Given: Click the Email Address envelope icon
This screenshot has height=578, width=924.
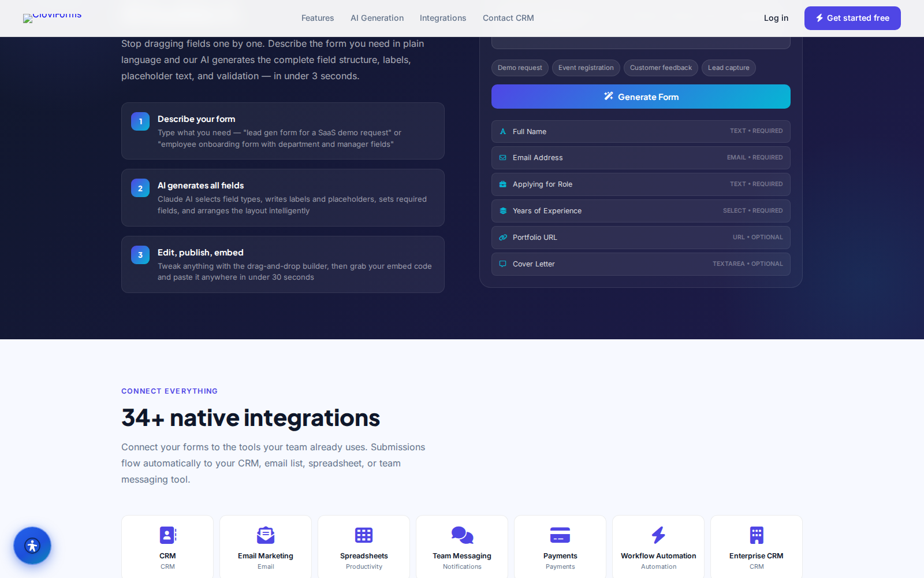Looking at the screenshot, I should pyautogui.click(x=503, y=158).
